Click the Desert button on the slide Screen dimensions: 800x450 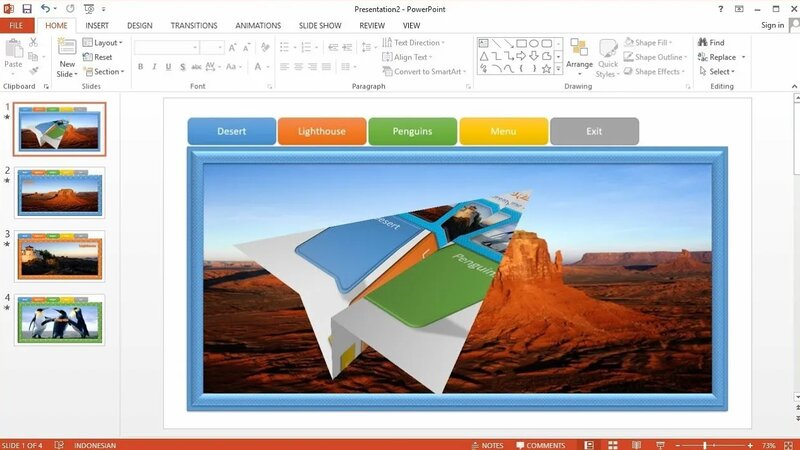pos(232,131)
